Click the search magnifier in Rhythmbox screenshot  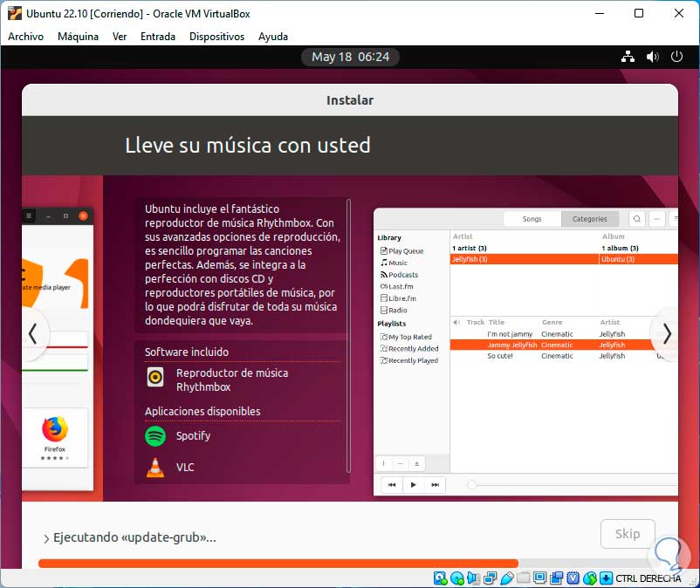(637, 219)
